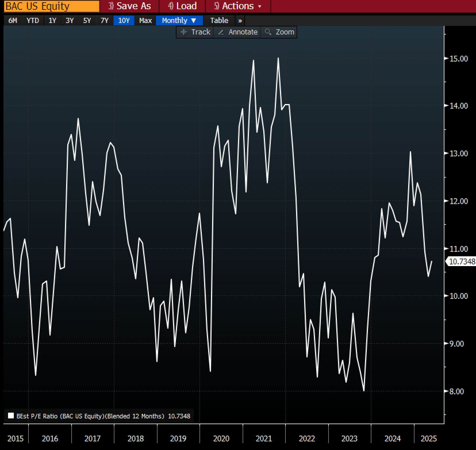Click the 2025 x-axis year label
Screen dimensions: 476x450
pyautogui.click(x=429, y=439)
